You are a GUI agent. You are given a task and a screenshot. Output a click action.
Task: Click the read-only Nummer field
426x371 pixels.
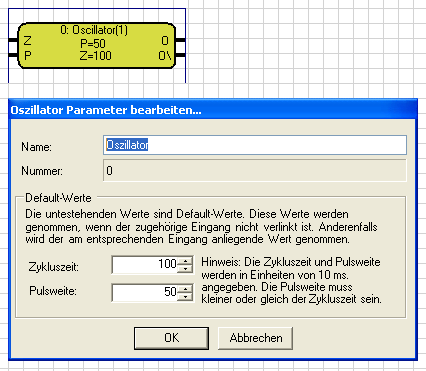pyautogui.click(x=255, y=171)
